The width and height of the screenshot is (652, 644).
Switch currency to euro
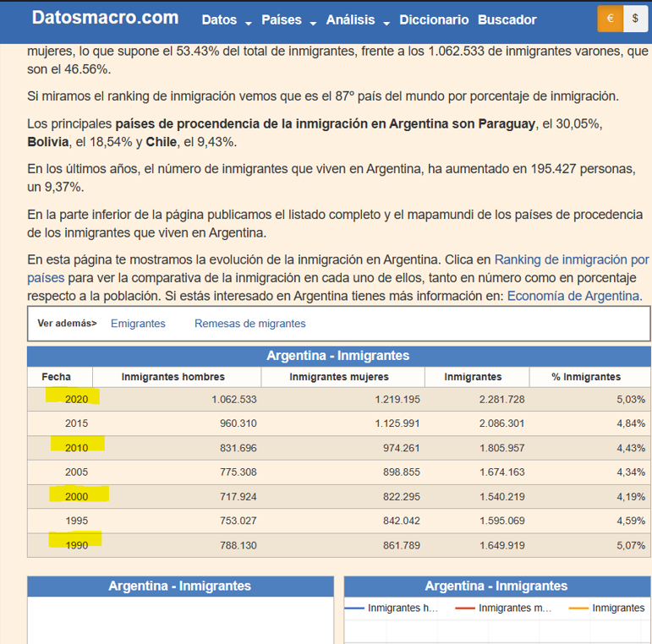pos(610,19)
